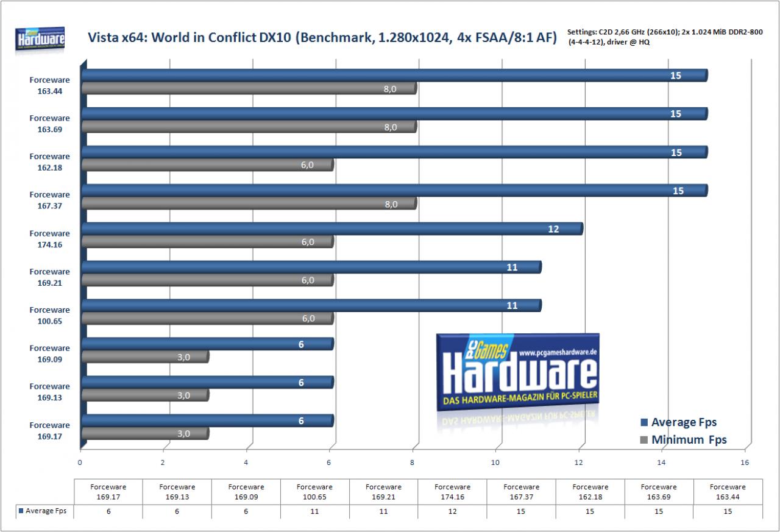Click the 'Average Fps' row header in the table
780x532 pixels.
point(44,512)
